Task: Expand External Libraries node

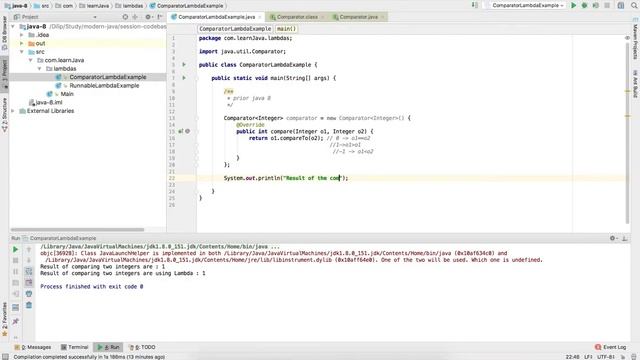Action: pos(13,111)
